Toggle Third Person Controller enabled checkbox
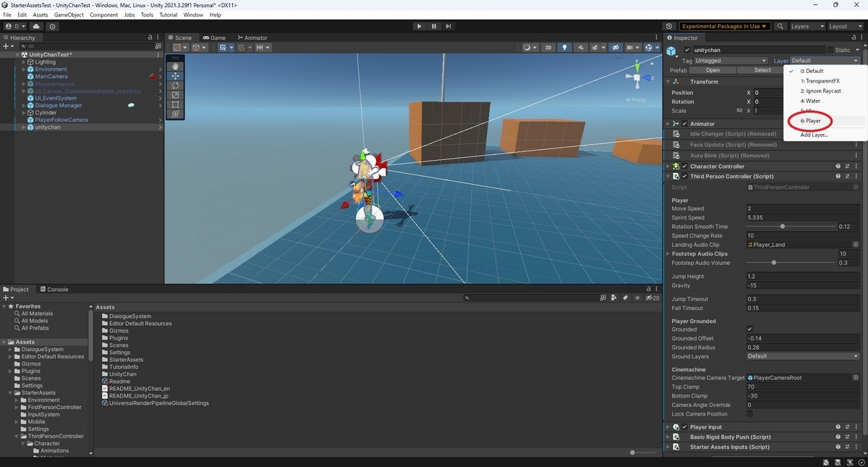 pyautogui.click(x=684, y=176)
